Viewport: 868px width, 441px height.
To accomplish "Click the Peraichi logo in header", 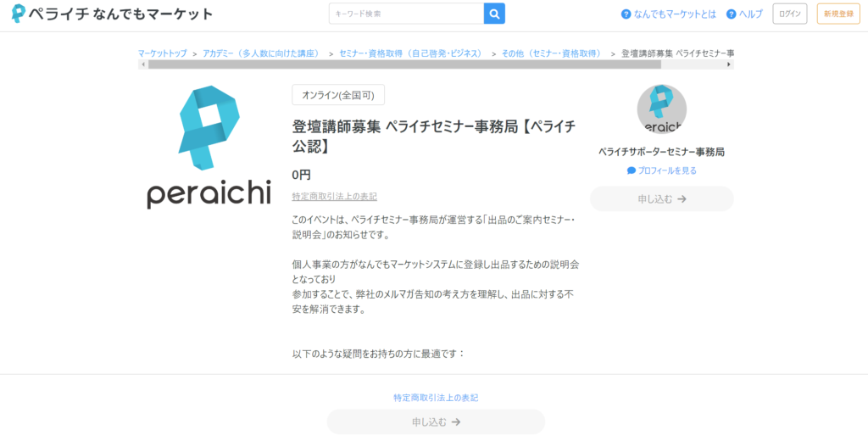I will pos(111,14).
